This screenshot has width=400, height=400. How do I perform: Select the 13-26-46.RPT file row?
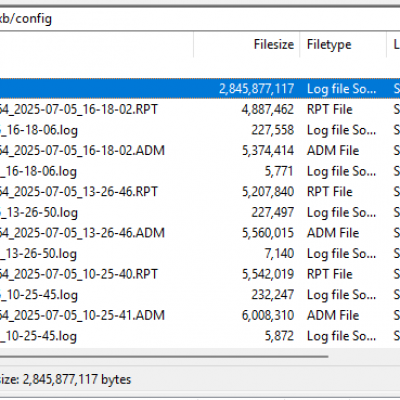[x=200, y=192]
